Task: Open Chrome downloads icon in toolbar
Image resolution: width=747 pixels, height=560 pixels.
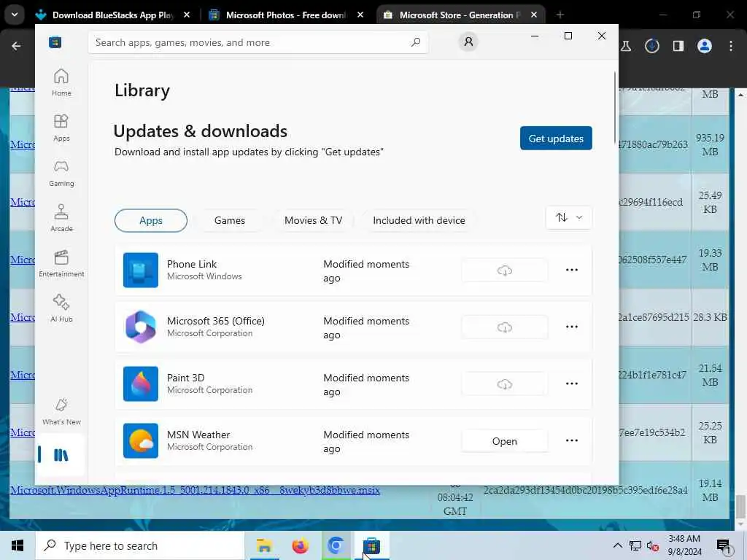Action: 651,46
